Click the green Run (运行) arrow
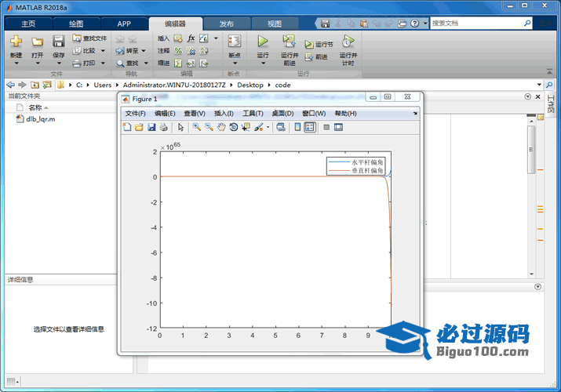Viewport: 561px width, 392px height. [263, 41]
